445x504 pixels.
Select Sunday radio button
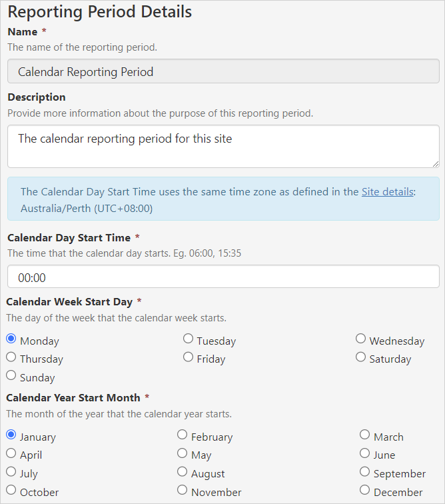(11, 375)
